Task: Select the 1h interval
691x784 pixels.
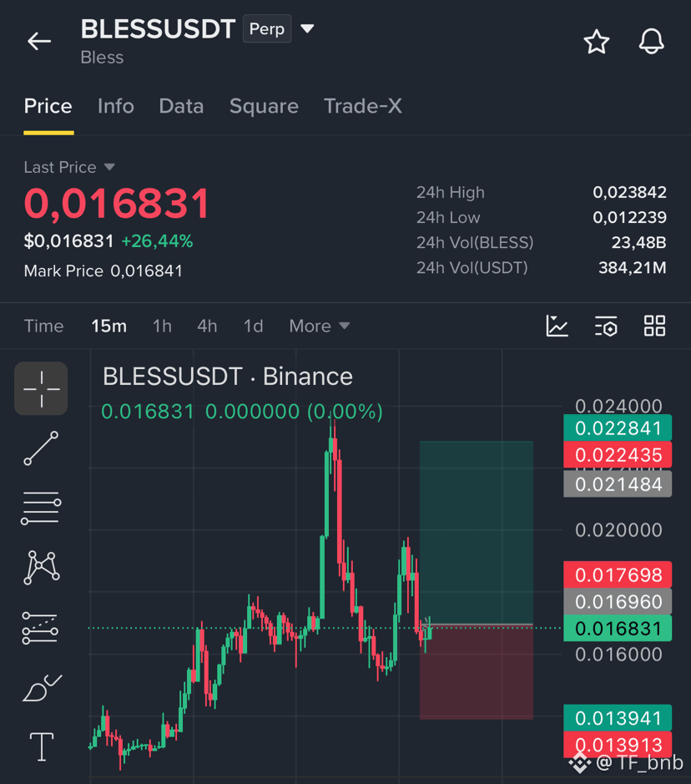Action: pyautogui.click(x=162, y=326)
